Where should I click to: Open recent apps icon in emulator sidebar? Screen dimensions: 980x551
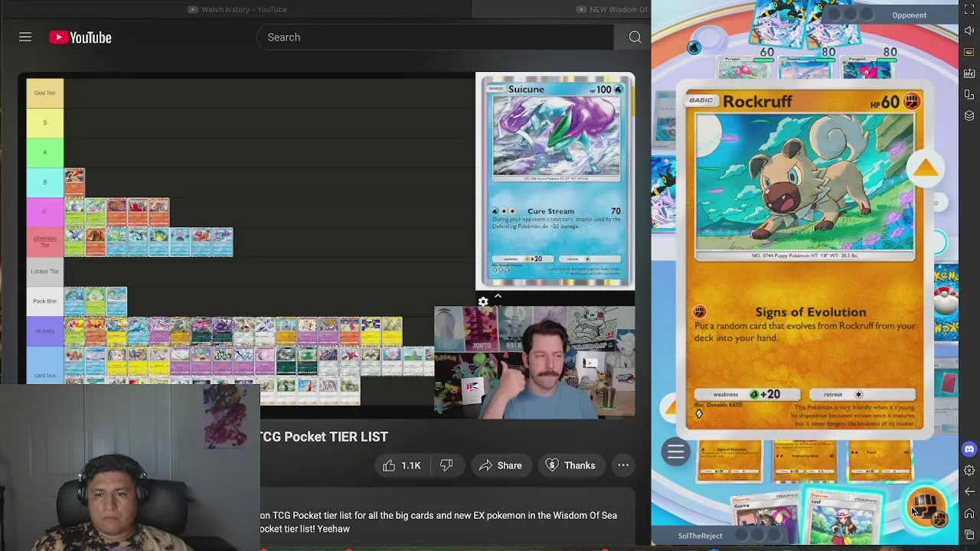[x=969, y=533]
